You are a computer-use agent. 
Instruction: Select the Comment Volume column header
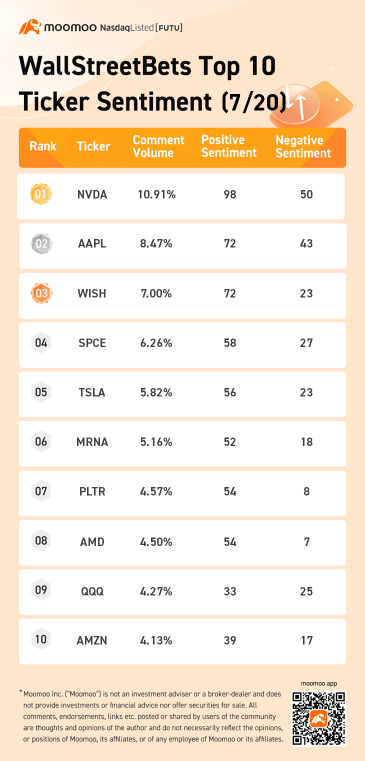[158, 147]
